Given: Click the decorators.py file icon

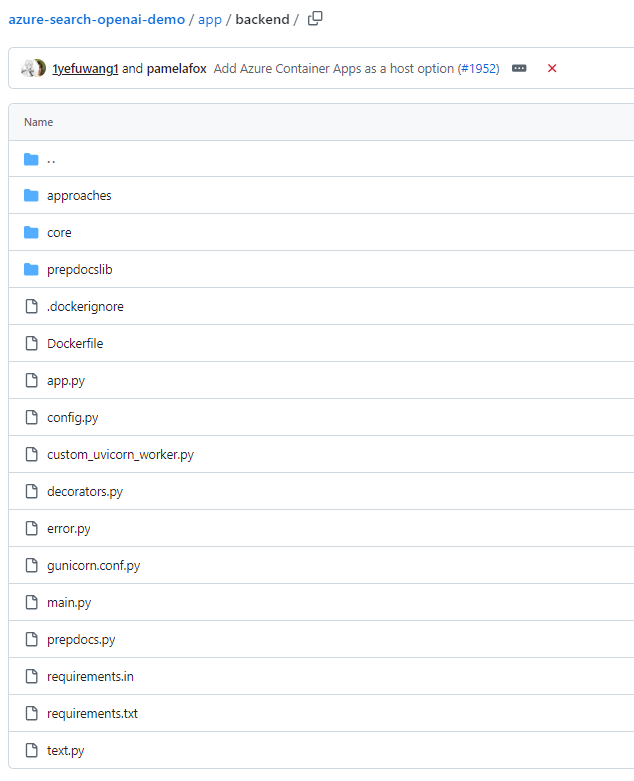Looking at the screenshot, I should pyautogui.click(x=31, y=491).
